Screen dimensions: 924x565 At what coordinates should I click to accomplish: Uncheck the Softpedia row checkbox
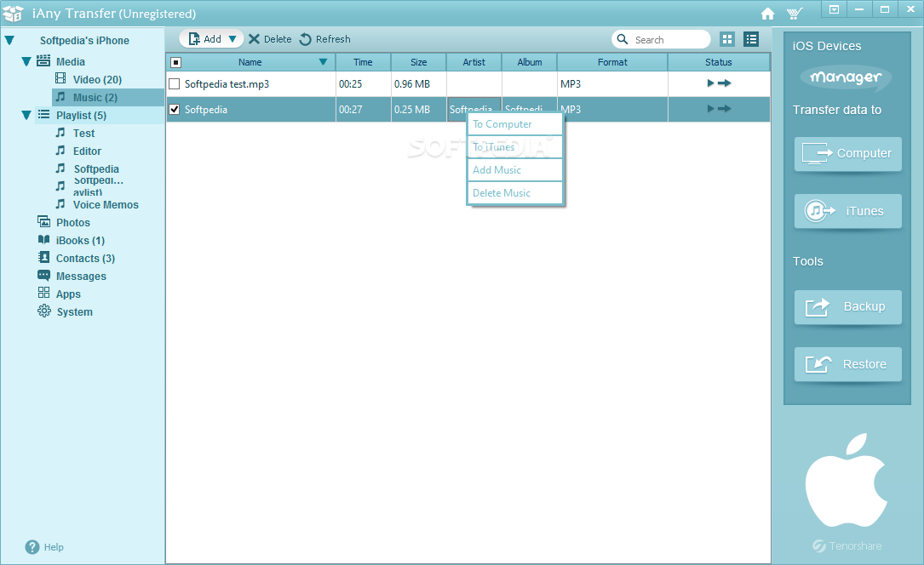tap(175, 110)
